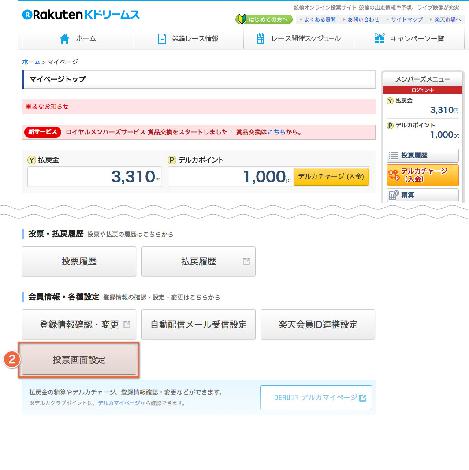
Task: Select the ホーム navigation tab
Action: (78, 39)
